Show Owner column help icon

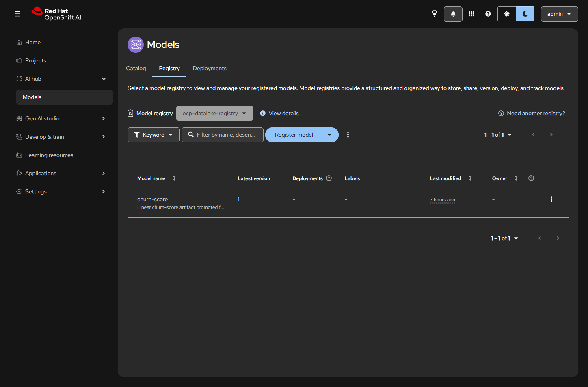pyautogui.click(x=531, y=178)
